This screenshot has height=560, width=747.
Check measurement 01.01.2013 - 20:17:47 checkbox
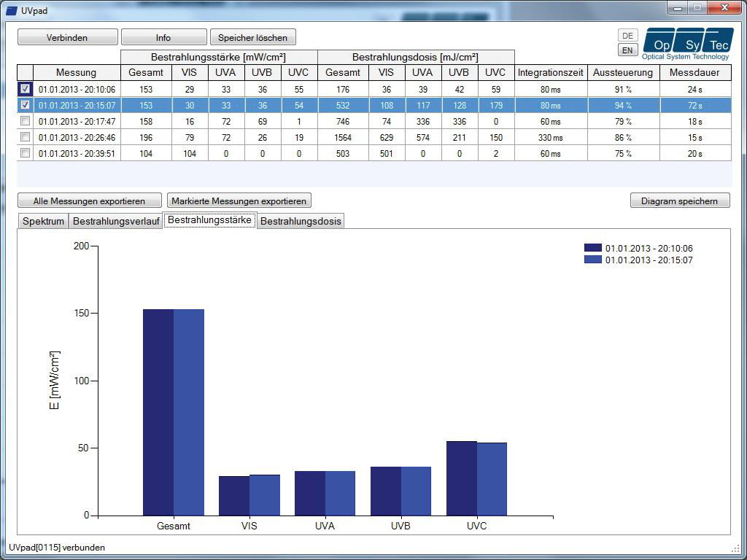coord(26,121)
